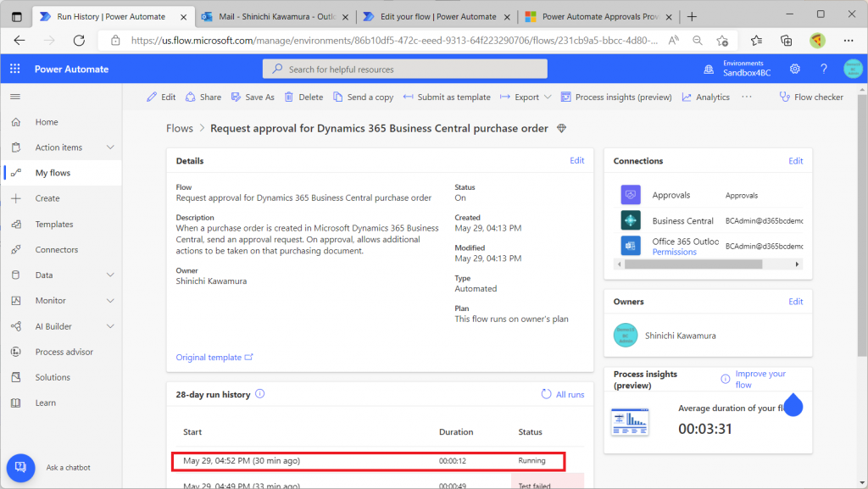Click Send a copy
Screen dimensions: 868x489
click(363, 97)
